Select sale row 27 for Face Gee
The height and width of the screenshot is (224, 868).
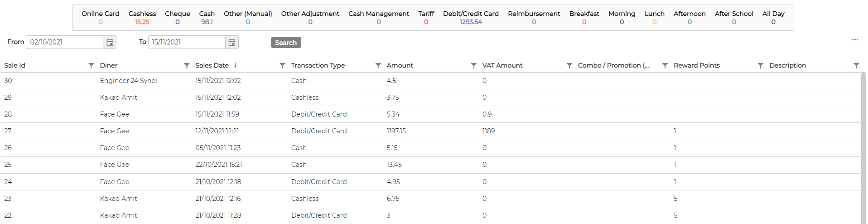pos(430,131)
